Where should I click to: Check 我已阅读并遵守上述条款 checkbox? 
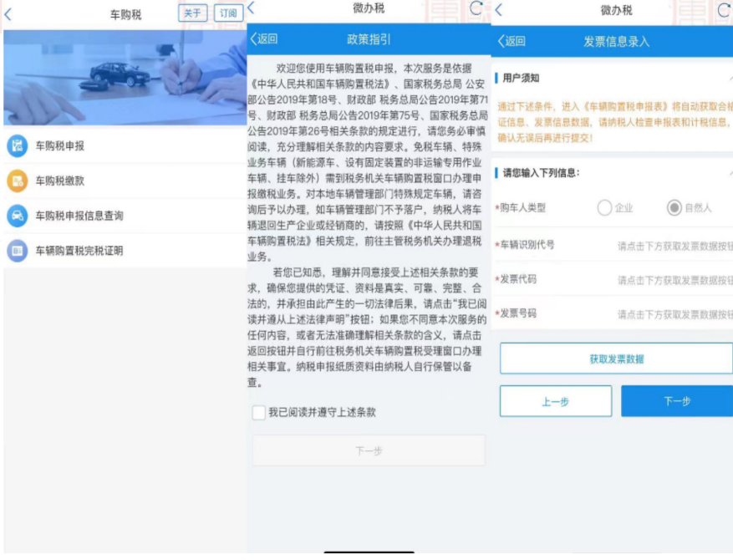coord(259,412)
